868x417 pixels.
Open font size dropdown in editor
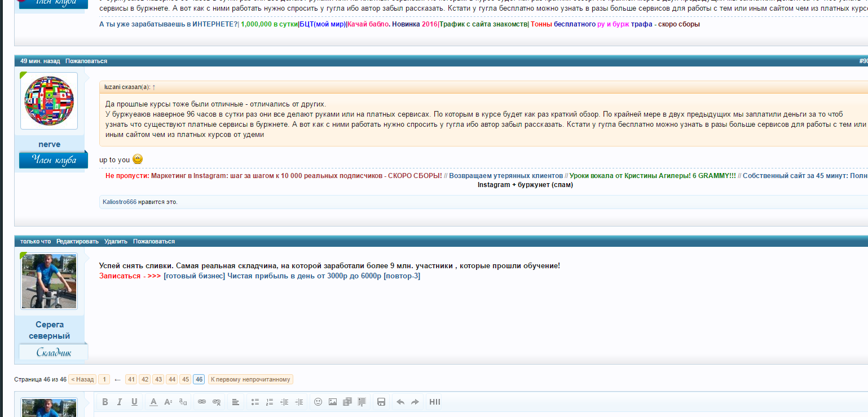[x=168, y=402]
